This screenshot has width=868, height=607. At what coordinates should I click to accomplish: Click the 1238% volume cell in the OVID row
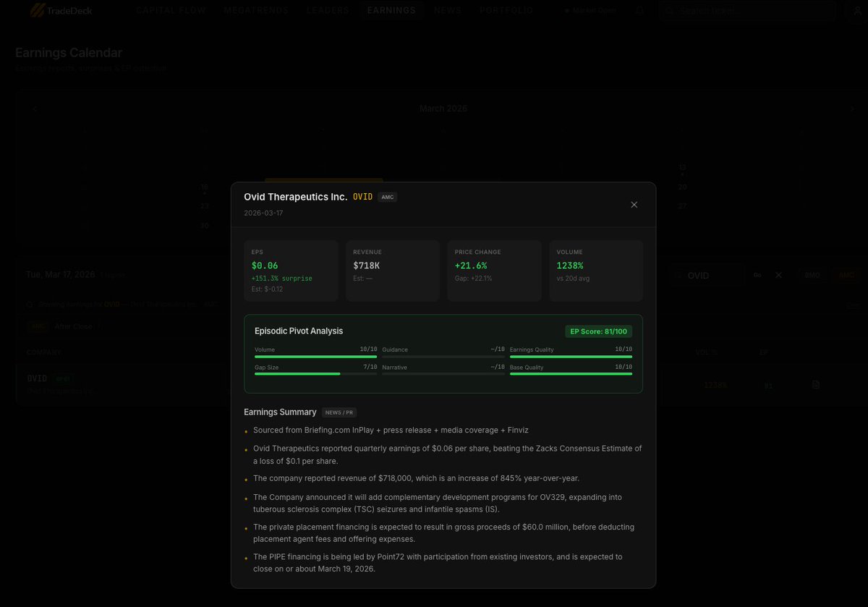(x=715, y=385)
